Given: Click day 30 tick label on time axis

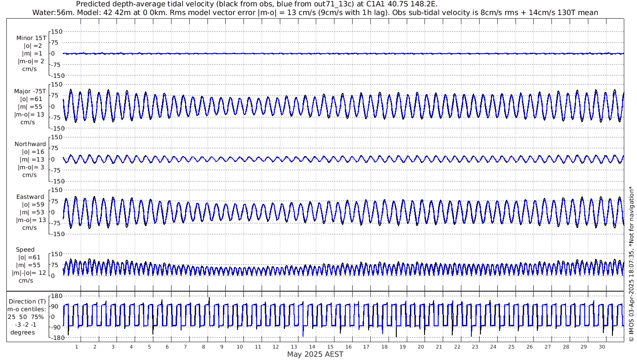Looking at the screenshot, I should (x=602, y=347).
